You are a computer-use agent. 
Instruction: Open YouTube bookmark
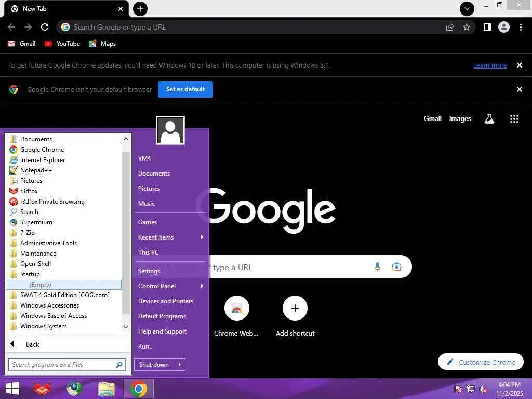pos(62,44)
